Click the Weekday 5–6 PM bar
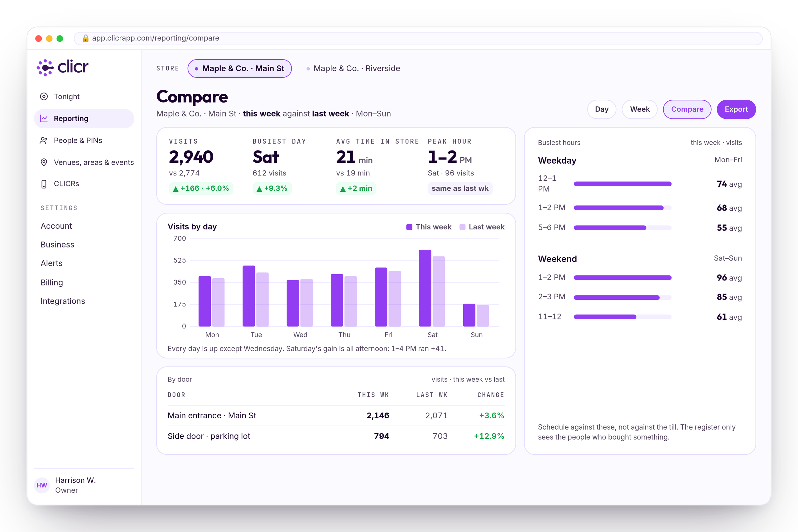This screenshot has height=532, width=798. 623,228
